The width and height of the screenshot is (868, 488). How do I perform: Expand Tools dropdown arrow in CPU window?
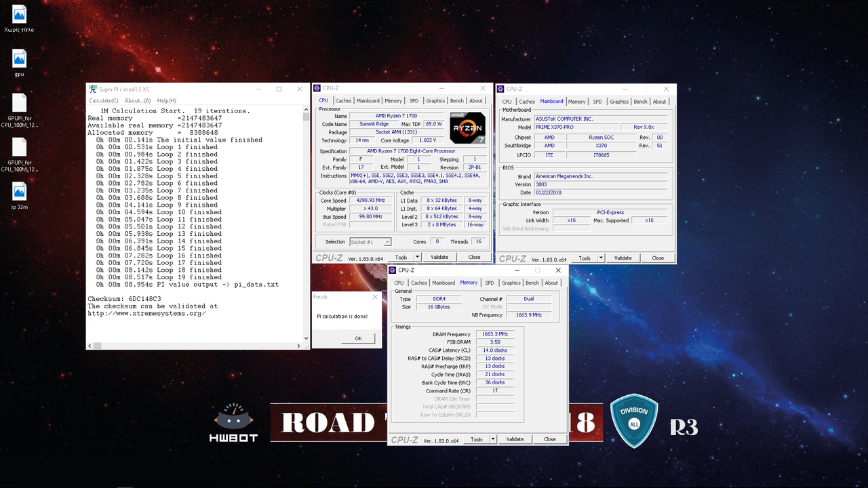tap(418, 258)
